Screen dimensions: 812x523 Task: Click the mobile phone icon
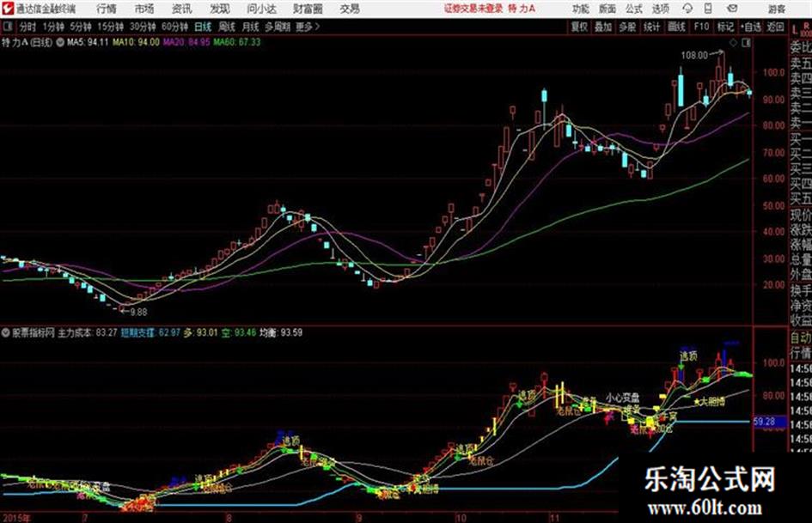708,9
